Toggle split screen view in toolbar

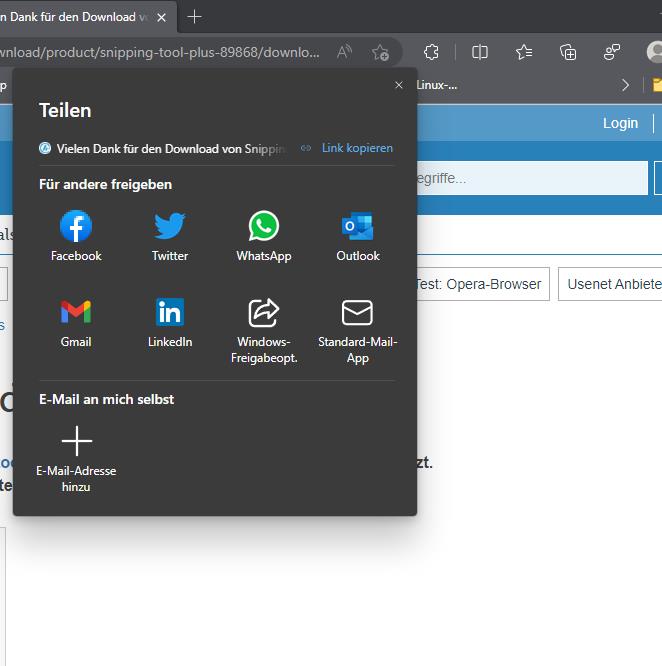tap(480, 52)
